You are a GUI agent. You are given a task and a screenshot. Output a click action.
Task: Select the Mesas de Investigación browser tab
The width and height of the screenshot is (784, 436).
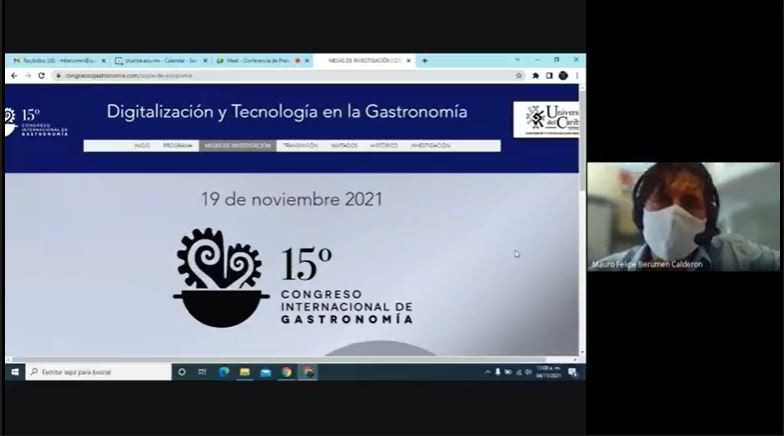[364, 60]
